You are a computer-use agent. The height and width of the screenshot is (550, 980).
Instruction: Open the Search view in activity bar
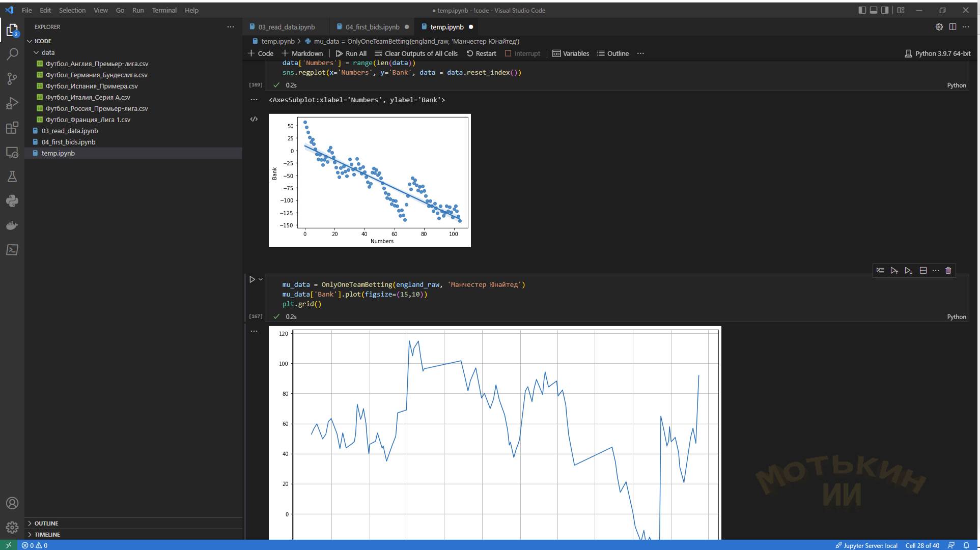click(12, 54)
